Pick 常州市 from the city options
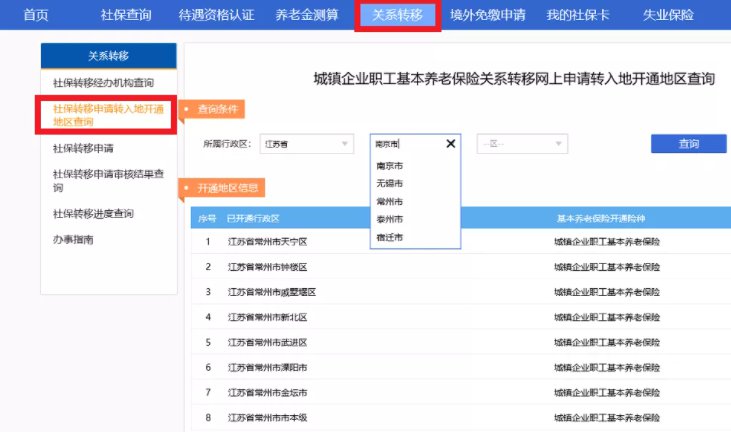 tap(389, 202)
